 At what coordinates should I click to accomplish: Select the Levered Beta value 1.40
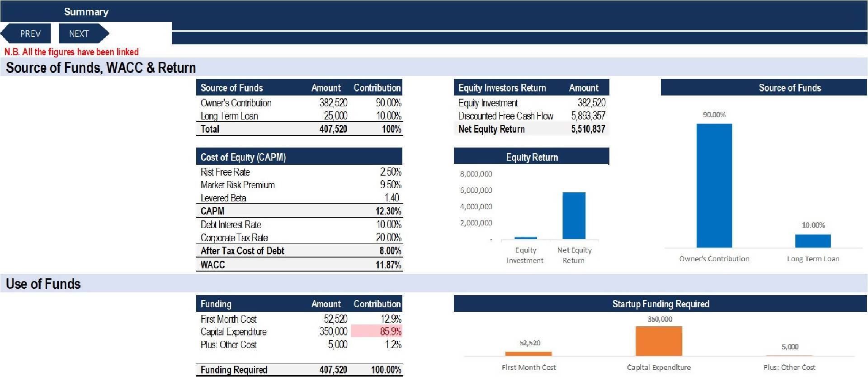click(x=392, y=198)
